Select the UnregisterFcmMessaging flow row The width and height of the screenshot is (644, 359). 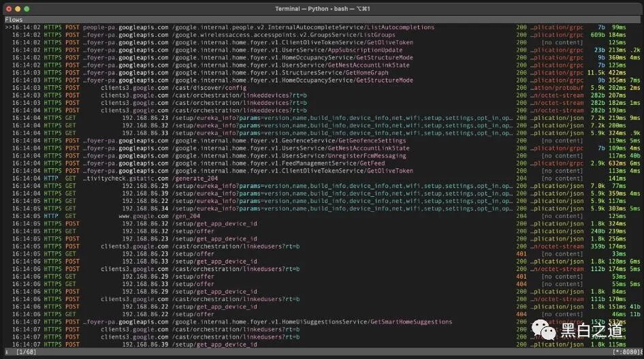pyautogui.click(x=322, y=156)
